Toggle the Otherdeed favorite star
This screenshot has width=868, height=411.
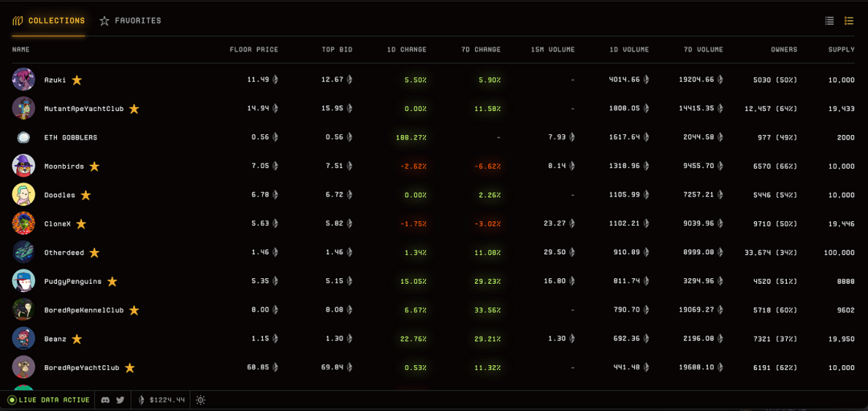coord(95,253)
